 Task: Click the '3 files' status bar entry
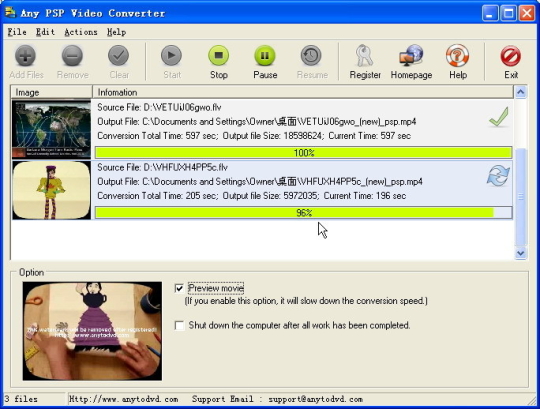pyautogui.click(x=21, y=399)
